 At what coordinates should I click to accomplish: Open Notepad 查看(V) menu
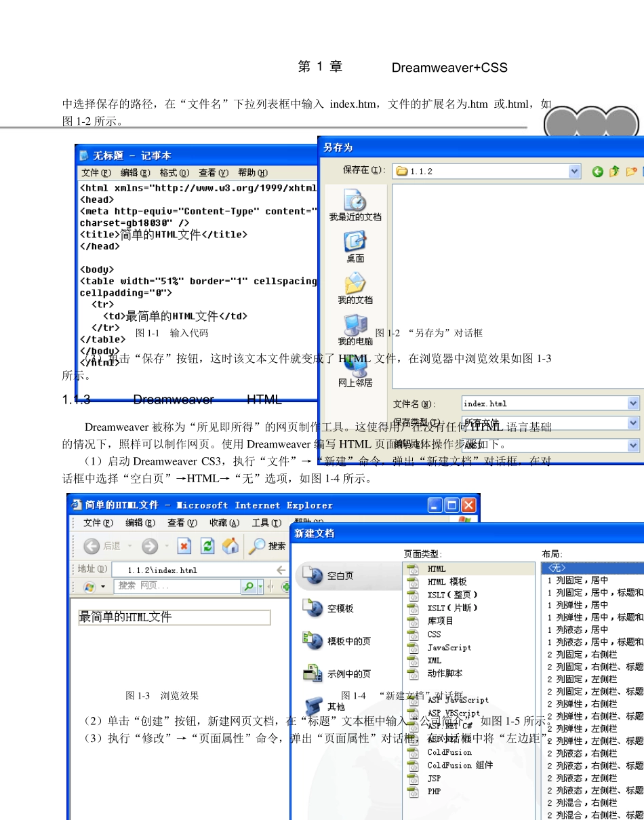tap(214, 173)
